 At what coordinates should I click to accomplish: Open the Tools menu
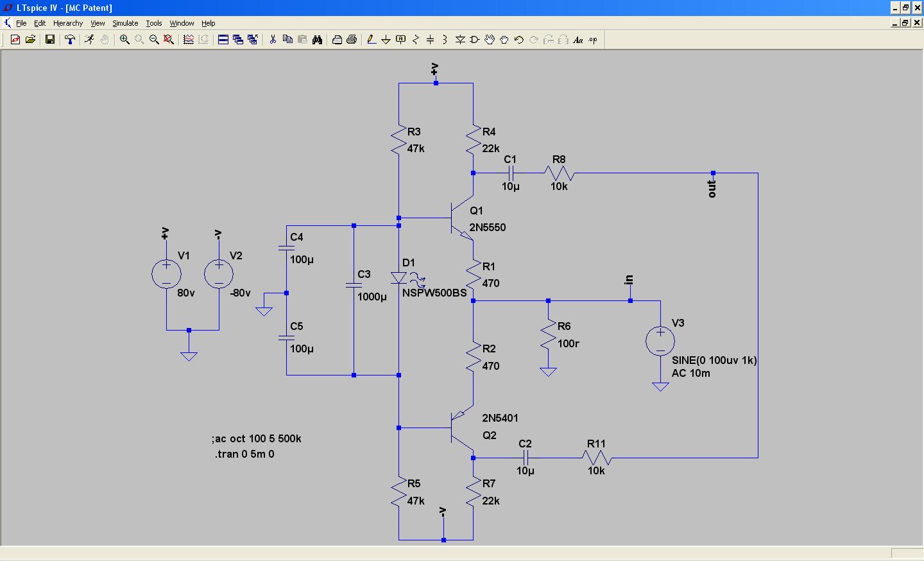pos(154,23)
